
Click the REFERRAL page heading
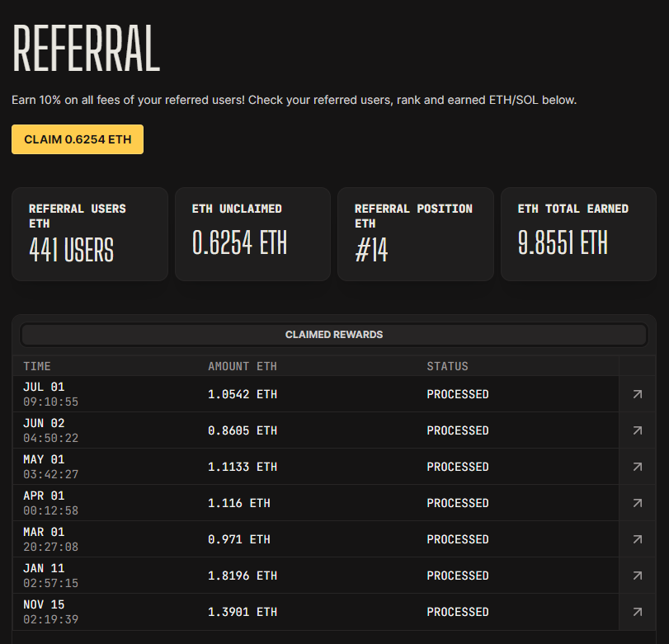(86, 48)
